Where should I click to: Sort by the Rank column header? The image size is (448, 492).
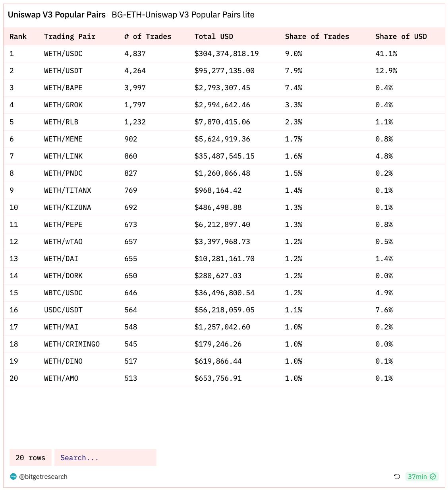tap(18, 37)
